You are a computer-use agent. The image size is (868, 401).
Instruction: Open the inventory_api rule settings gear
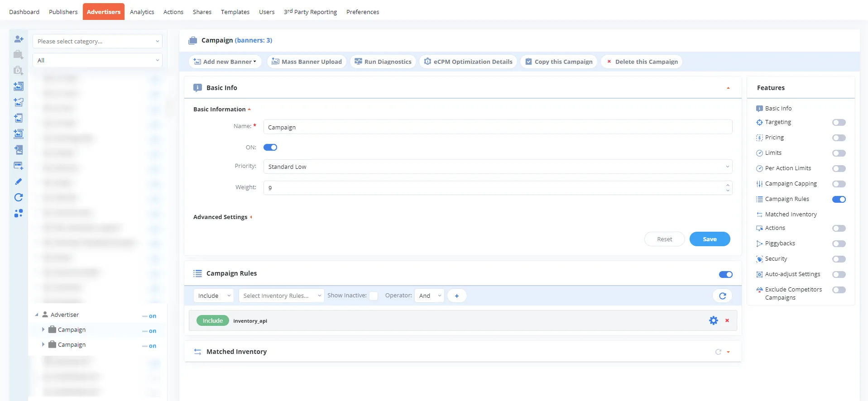pos(714,320)
